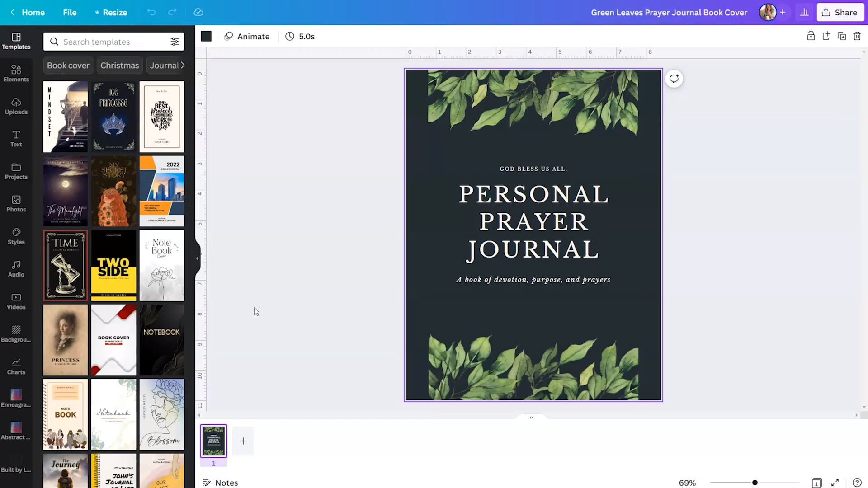Select the Uploads panel icon
Image resolution: width=868 pixels, height=488 pixels.
tap(16, 106)
